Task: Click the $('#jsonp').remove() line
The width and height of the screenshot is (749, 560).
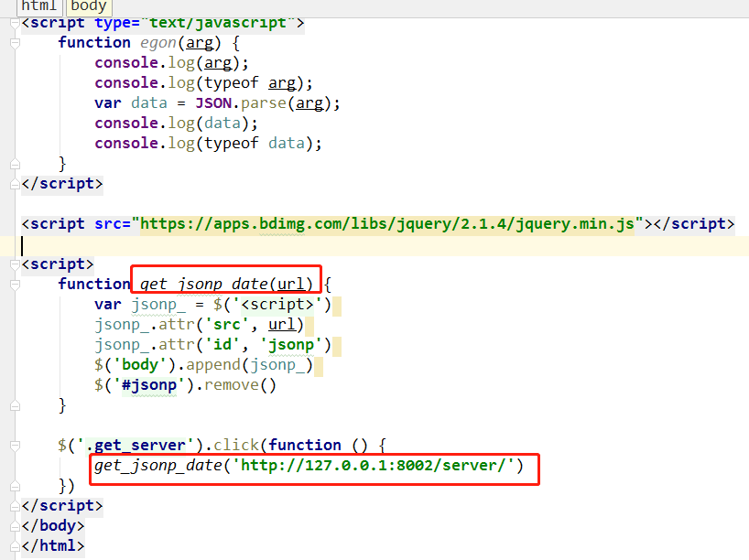Action: tap(185, 385)
